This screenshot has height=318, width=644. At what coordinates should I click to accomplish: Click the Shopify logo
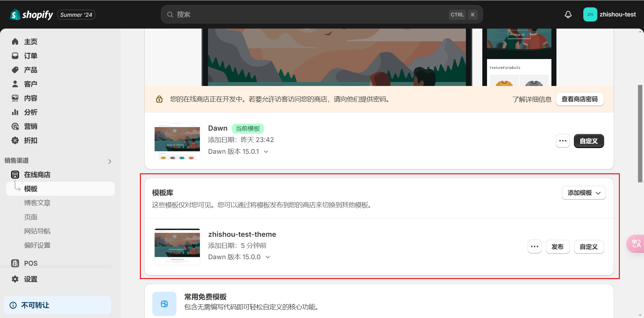click(x=32, y=14)
